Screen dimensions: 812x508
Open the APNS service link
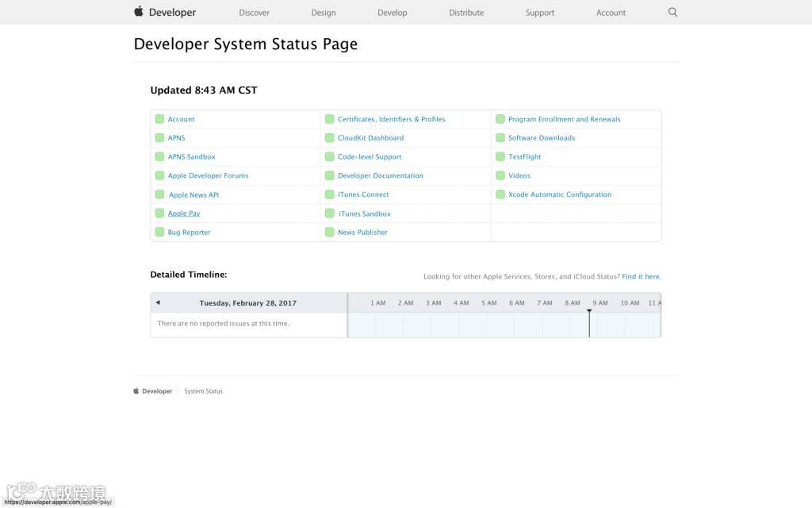click(x=176, y=138)
